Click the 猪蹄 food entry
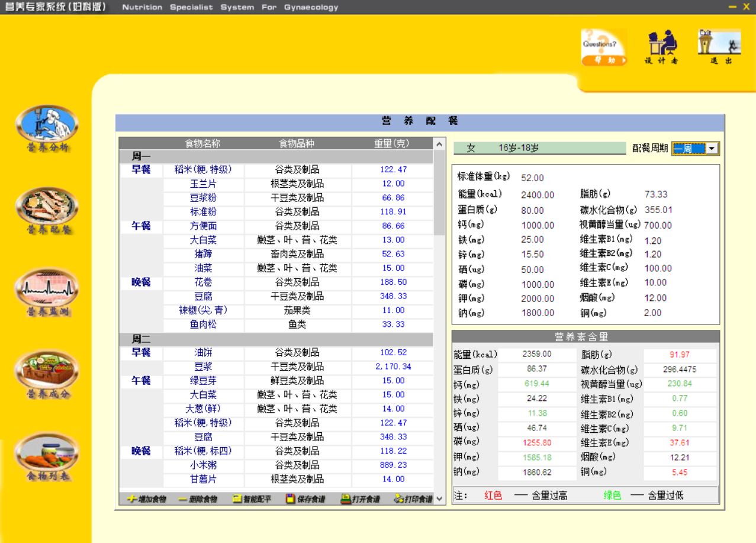 (203, 254)
